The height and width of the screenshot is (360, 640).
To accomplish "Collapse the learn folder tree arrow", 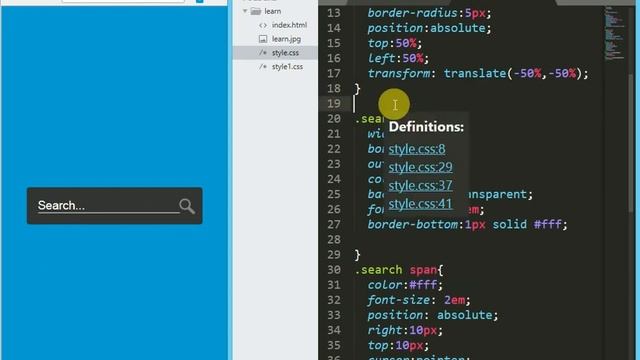I will pyautogui.click(x=245, y=11).
